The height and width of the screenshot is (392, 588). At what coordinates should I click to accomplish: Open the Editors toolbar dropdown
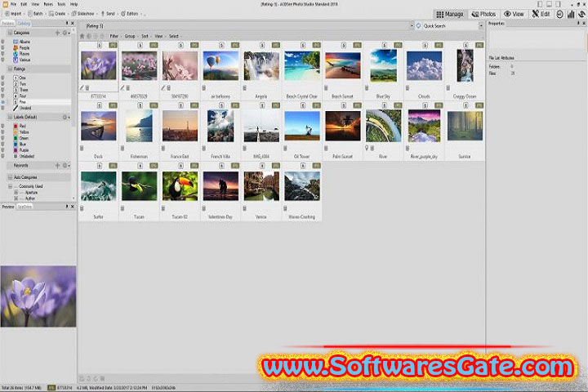130,14
